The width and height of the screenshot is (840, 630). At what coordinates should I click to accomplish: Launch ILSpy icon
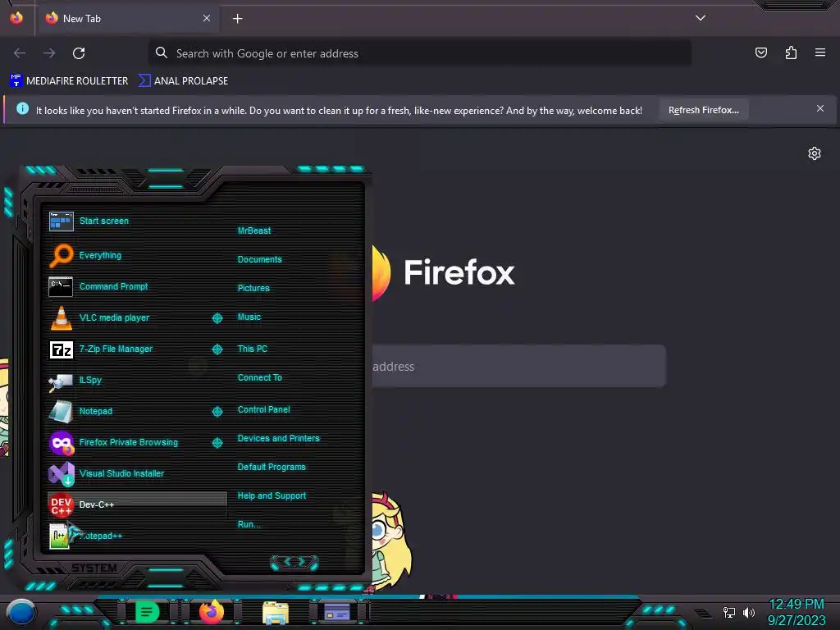tap(61, 381)
